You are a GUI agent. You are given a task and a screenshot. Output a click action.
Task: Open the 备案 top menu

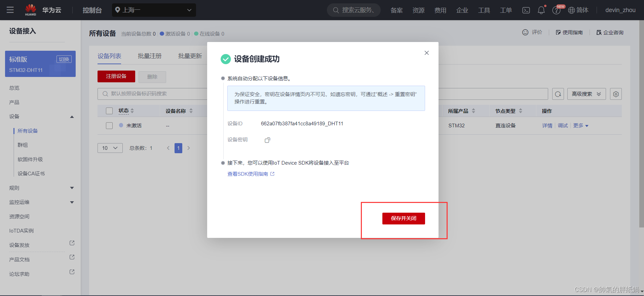(x=396, y=10)
